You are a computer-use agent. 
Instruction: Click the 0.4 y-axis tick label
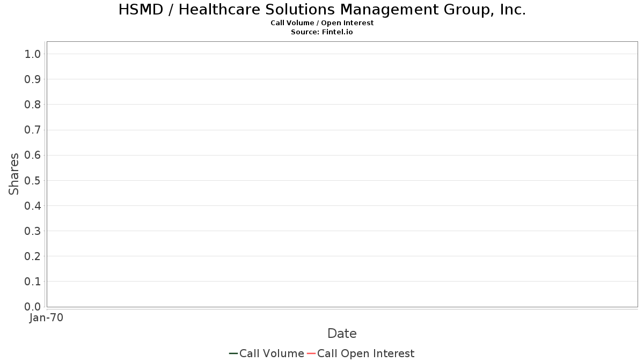pyautogui.click(x=33, y=206)
